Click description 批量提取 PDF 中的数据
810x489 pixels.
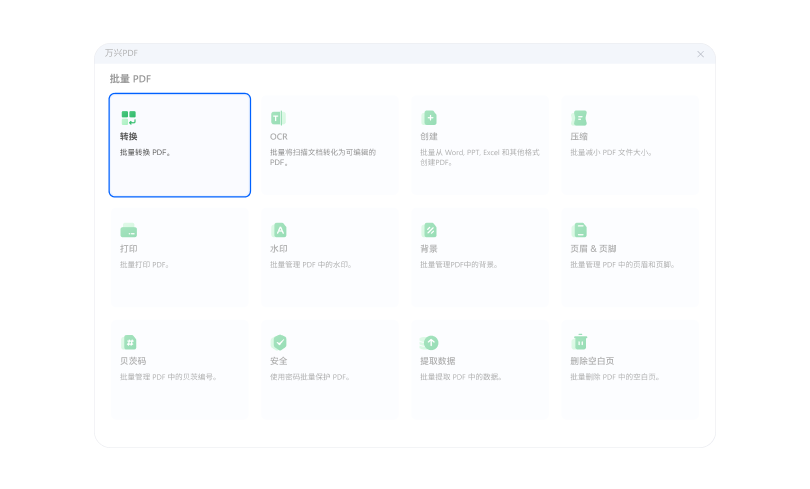(x=461, y=376)
